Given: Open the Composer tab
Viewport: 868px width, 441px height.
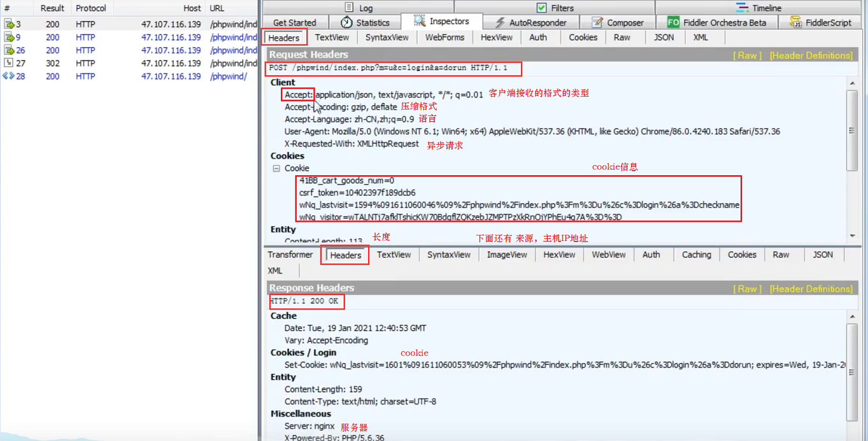Looking at the screenshot, I should pos(617,22).
